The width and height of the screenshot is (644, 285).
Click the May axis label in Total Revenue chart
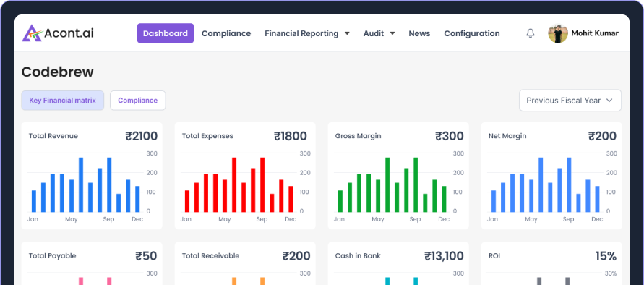pyautogui.click(x=71, y=219)
